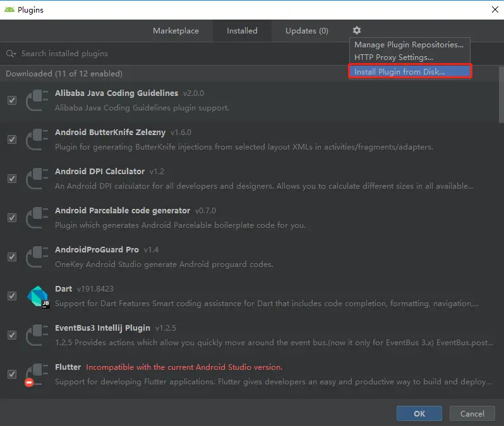Click the Android ButterKnife Zelezny plugin icon
This screenshot has width=504, height=426.
[x=37, y=139]
